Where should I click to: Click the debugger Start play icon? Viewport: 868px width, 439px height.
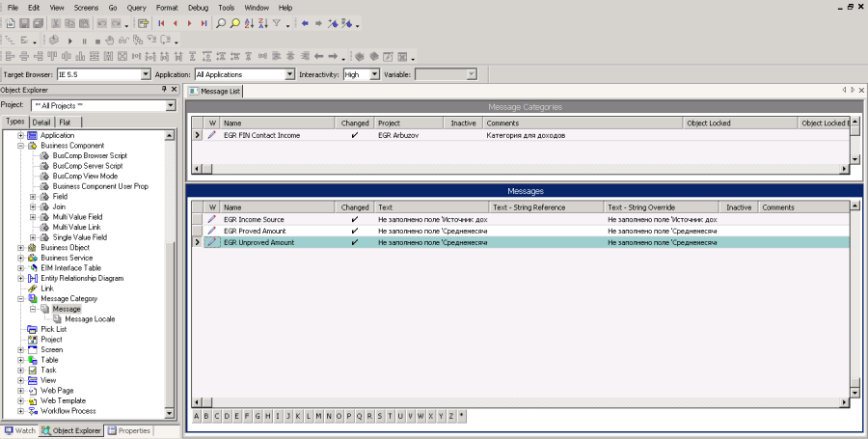tap(70, 41)
